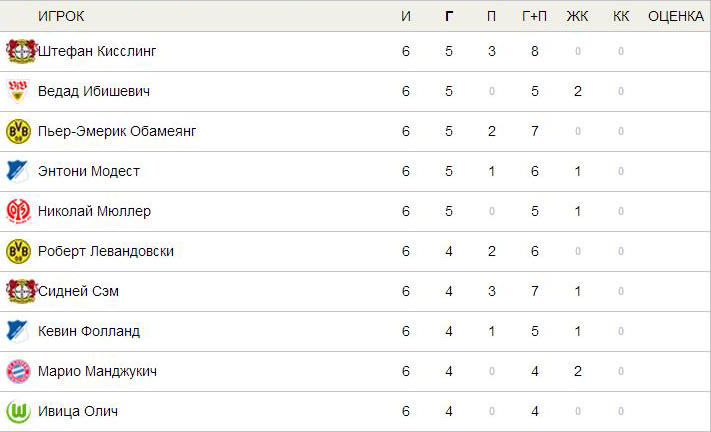Click the Hoffenheim logo beside Энтони Модест

coord(18,171)
